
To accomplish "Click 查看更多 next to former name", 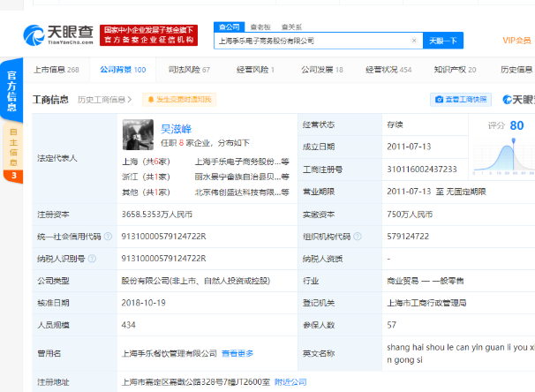I will coord(237,353).
